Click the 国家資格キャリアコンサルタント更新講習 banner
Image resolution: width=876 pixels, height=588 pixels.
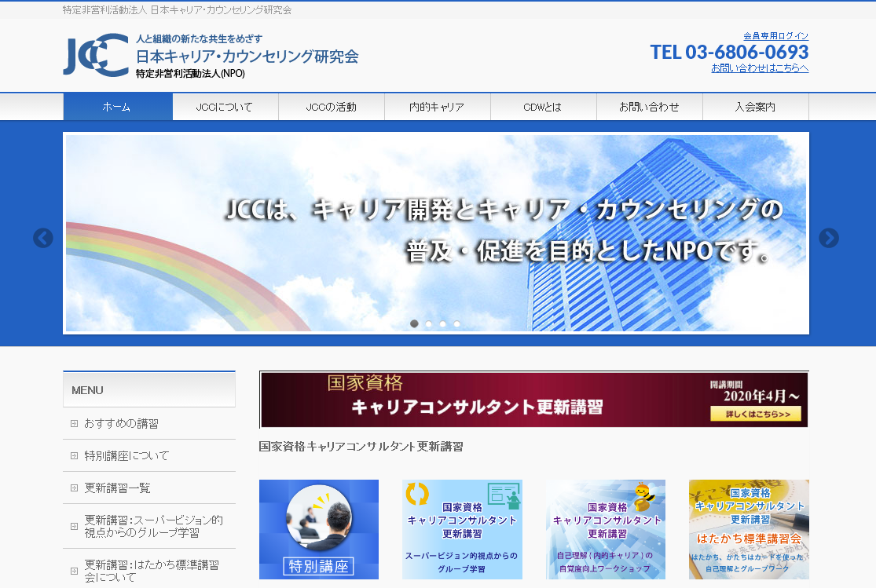point(534,400)
